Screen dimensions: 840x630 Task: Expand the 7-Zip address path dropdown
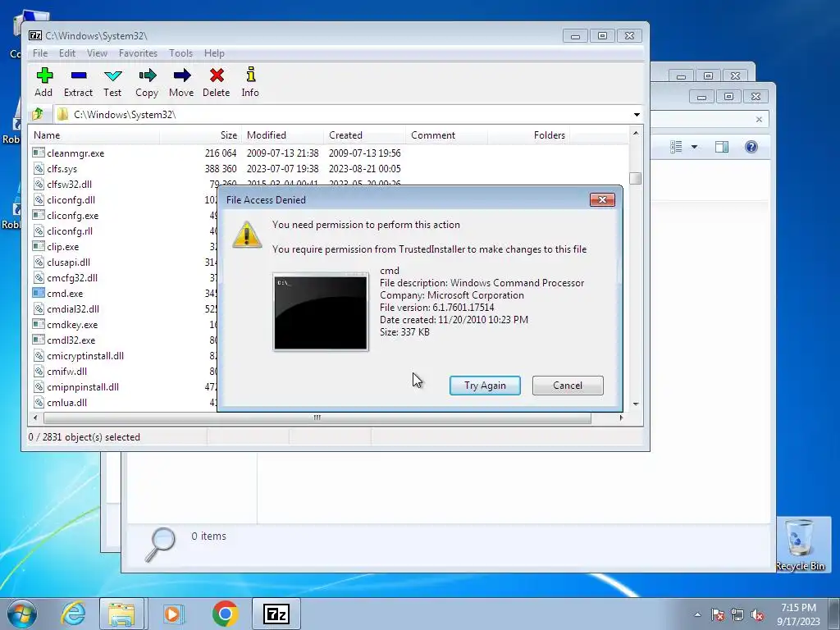pyautogui.click(x=637, y=115)
